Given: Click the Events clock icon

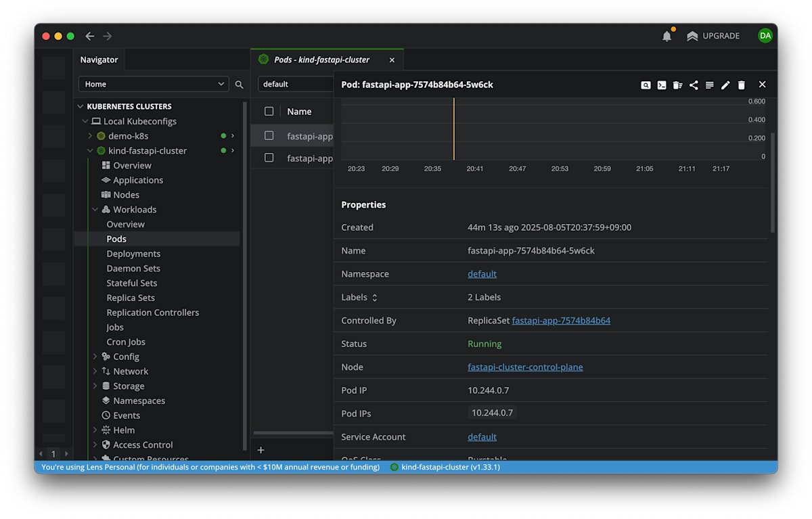Looking at the screenshot, I should click(106, 415).
